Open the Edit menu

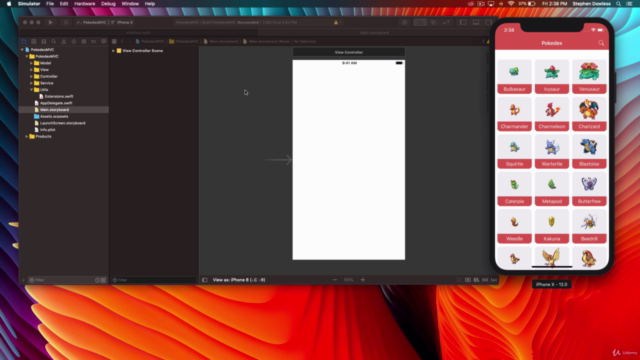(x=64, y=4)
